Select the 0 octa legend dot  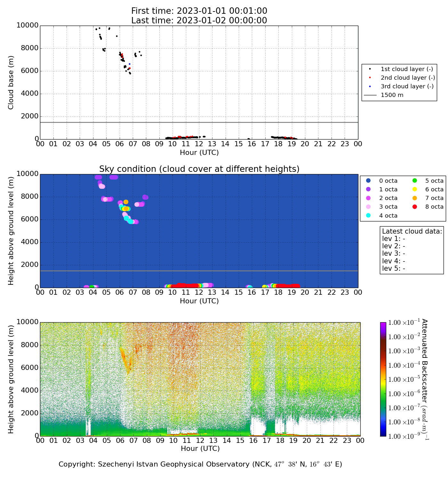click(x=368, y=181)
